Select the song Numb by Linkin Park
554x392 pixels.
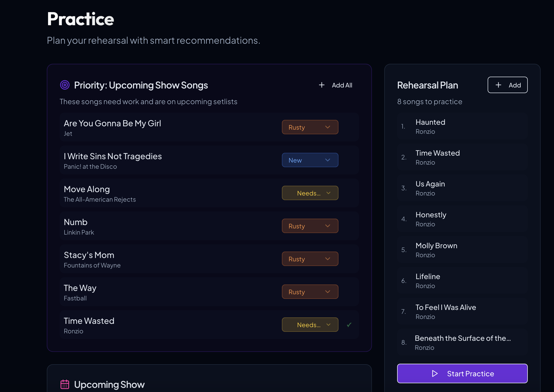[75, 222]
